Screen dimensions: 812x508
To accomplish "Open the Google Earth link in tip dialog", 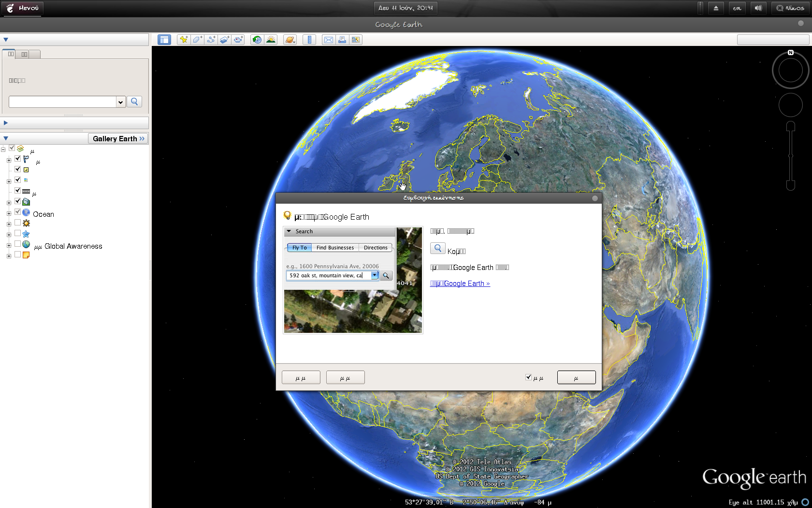I will (x=460, y=284).
